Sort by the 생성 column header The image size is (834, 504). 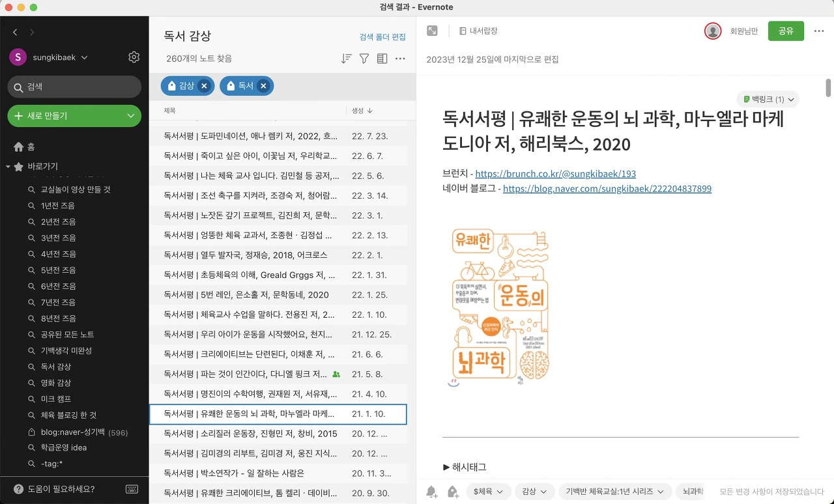362,111
